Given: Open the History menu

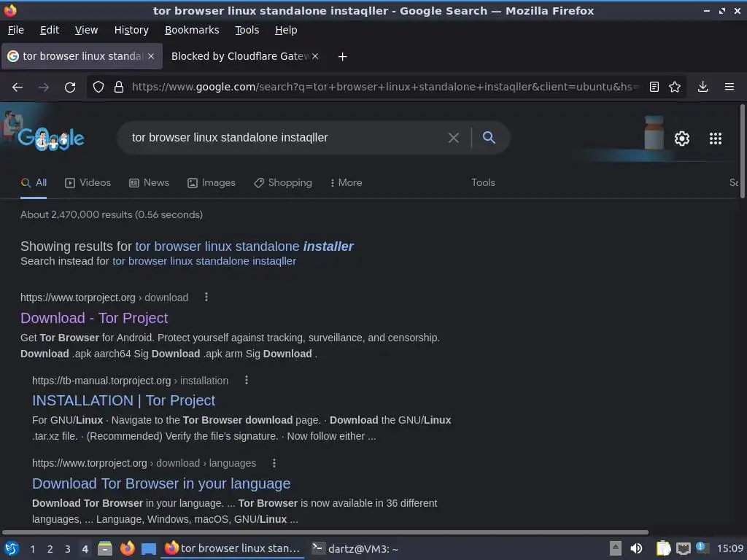Looking at the screenshot, I should coord(131,30).
